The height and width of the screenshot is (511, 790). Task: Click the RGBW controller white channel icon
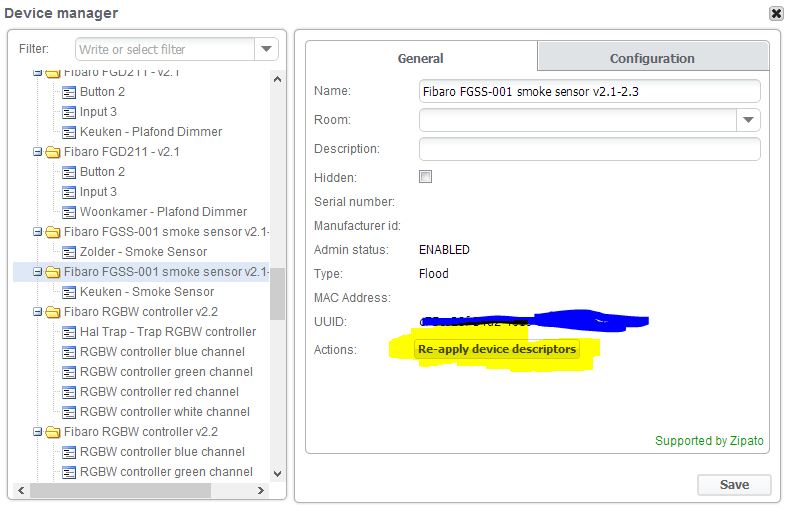coord(69,412)
